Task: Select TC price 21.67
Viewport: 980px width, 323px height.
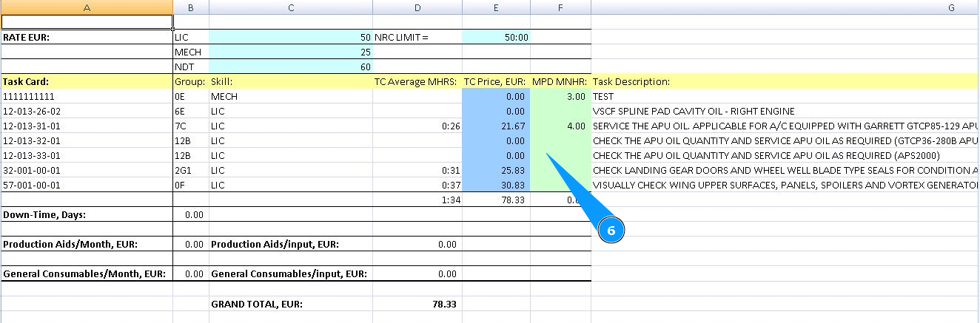Action: (x=496, y=126)
